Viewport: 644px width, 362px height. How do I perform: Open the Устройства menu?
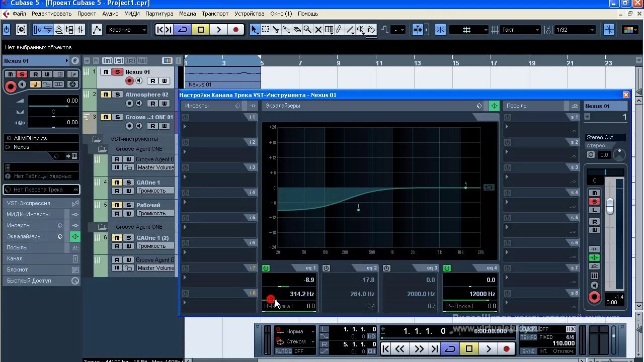250,14
